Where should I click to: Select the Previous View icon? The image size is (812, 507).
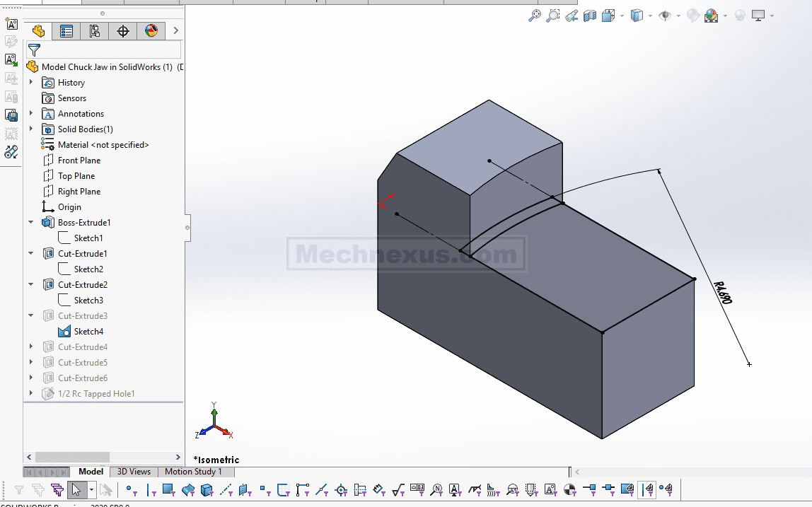click(x=572, y=16)
